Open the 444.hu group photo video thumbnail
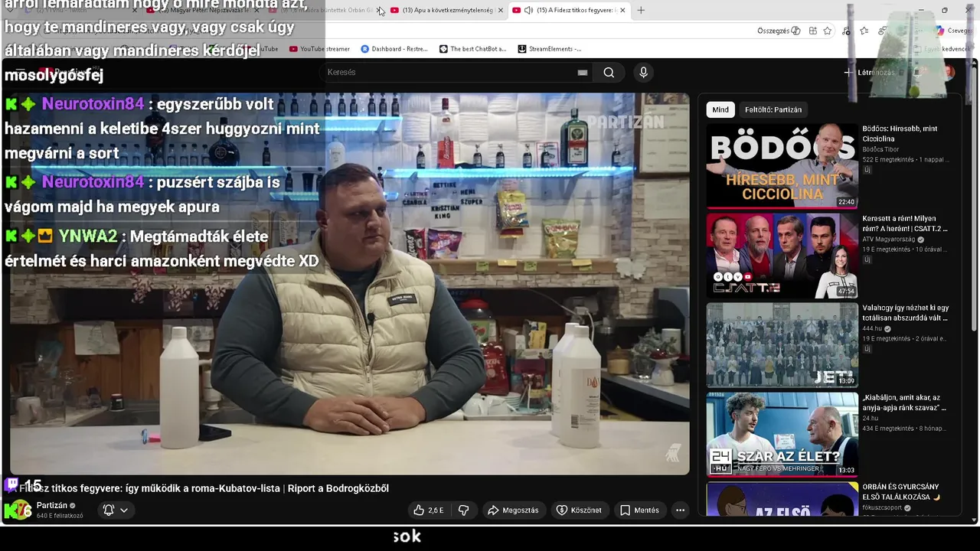980x551 pixels. [x=782, y=344]
